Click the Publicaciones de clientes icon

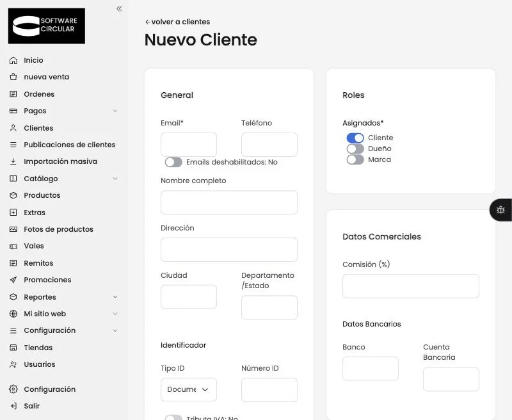(x=13, y=145)
